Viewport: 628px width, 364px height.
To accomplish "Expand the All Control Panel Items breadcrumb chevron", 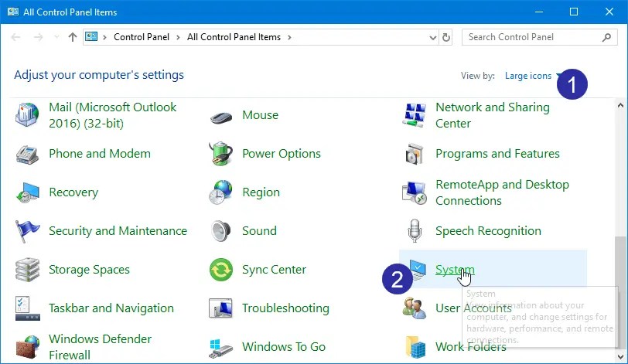I will click(289, 37).
